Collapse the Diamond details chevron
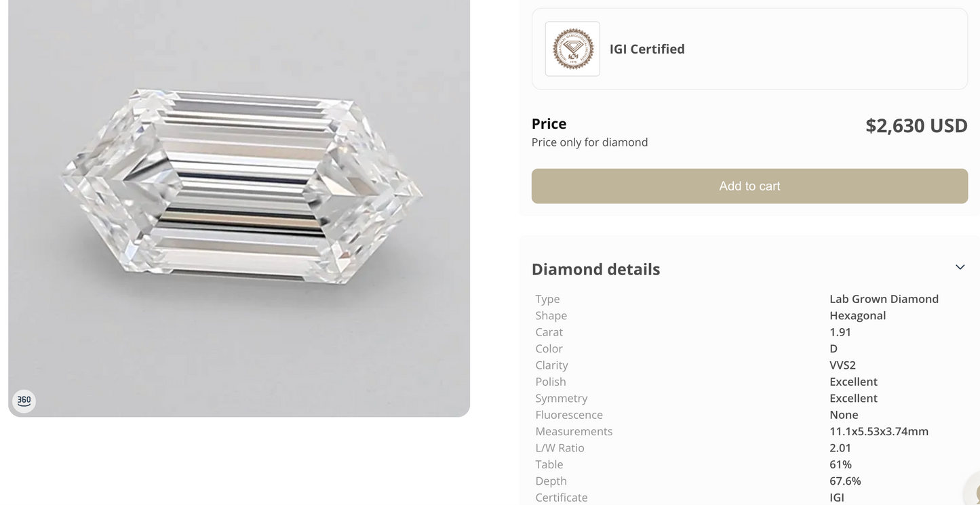Image resolution: width=980 pixels, height=505 pixels. point(960,267)
